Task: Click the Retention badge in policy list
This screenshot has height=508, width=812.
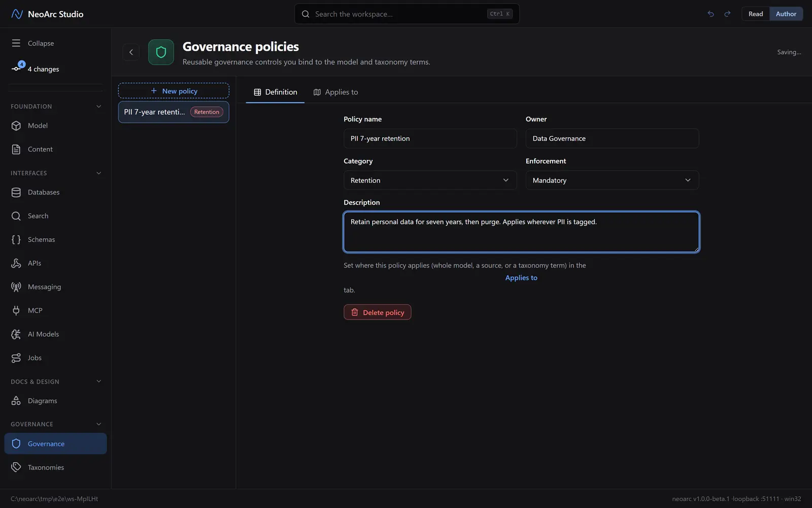Action: coord(207,112)
